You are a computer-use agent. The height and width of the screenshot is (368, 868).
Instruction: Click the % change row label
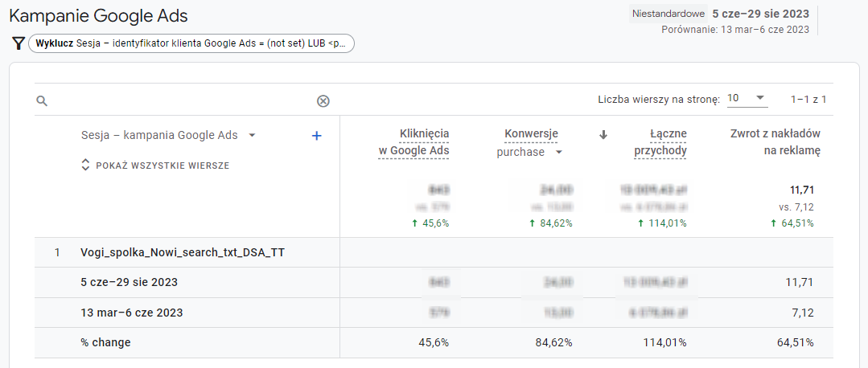point(105,342)
